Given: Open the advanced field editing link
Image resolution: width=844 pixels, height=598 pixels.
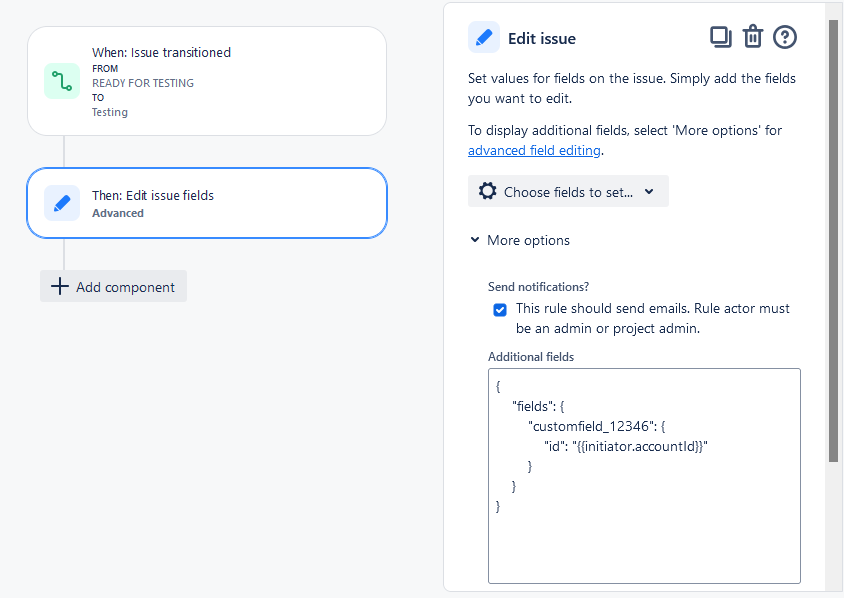Looking at the screenshot, I should pyautogui.click(x=534, y=150).
